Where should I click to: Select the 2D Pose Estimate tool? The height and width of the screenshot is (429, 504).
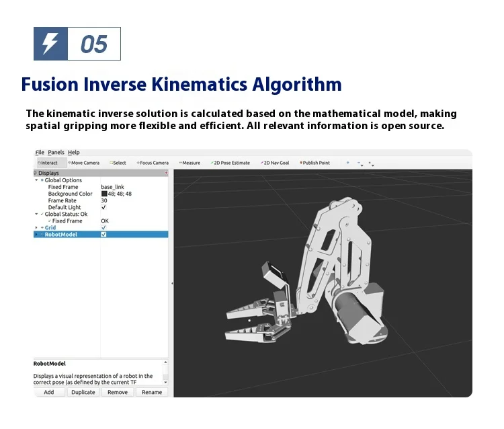click(x=230, y=163)
